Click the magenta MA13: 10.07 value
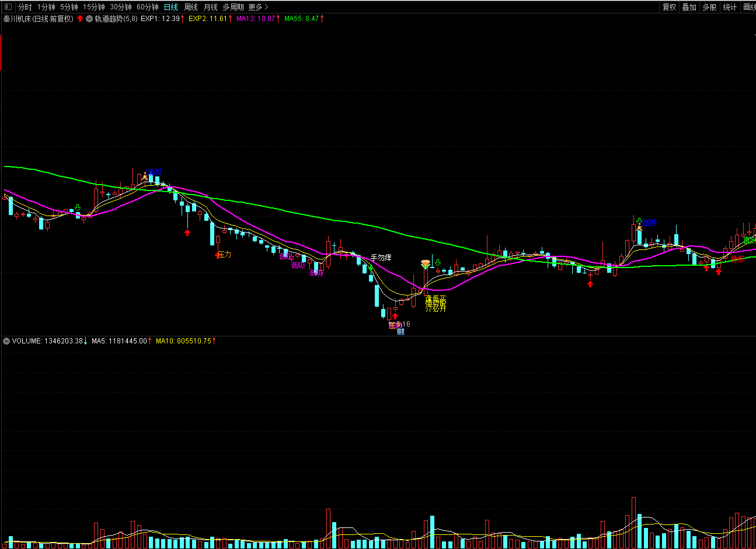Screen dimensions: 756x549 coord(256,19)
